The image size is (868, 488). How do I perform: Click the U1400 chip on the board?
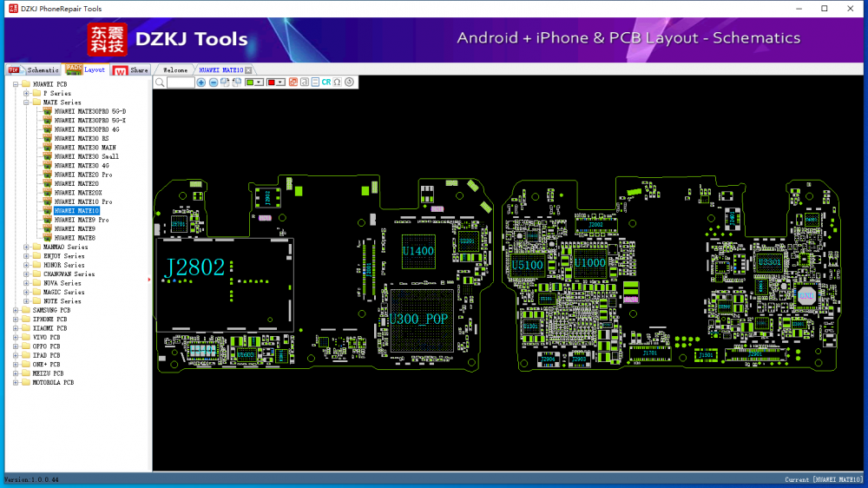point(418,251)
